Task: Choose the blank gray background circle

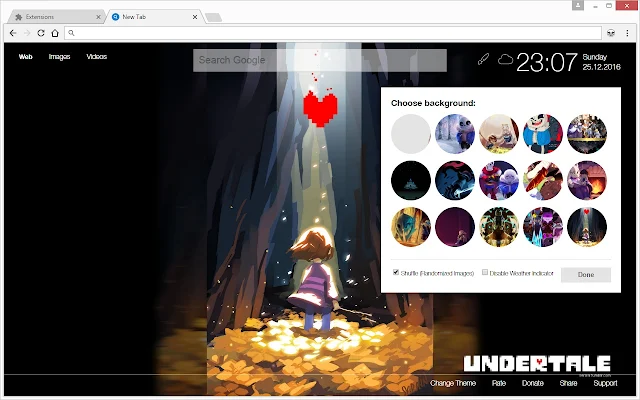Action: pyautogui.click(x=411, y=134)
